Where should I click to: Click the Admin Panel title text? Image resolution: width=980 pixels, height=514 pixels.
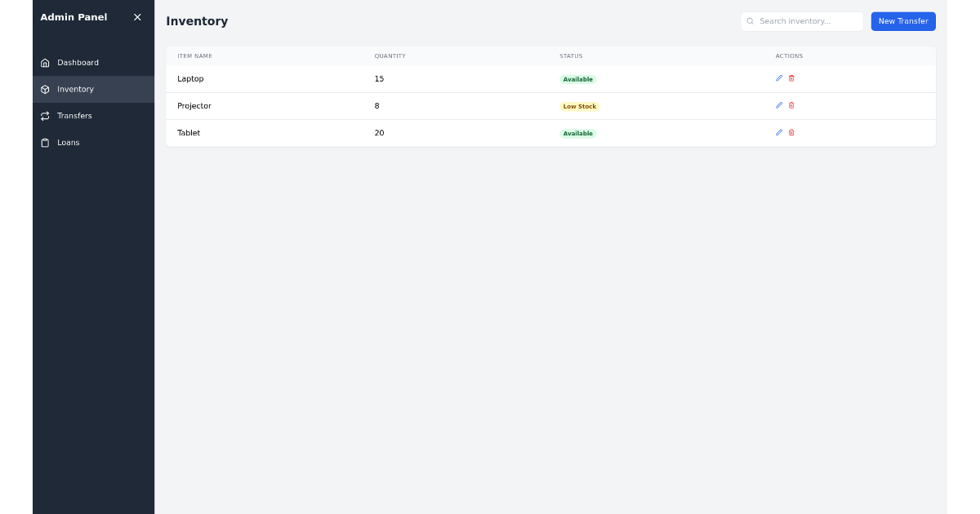[x=73, y=17]
